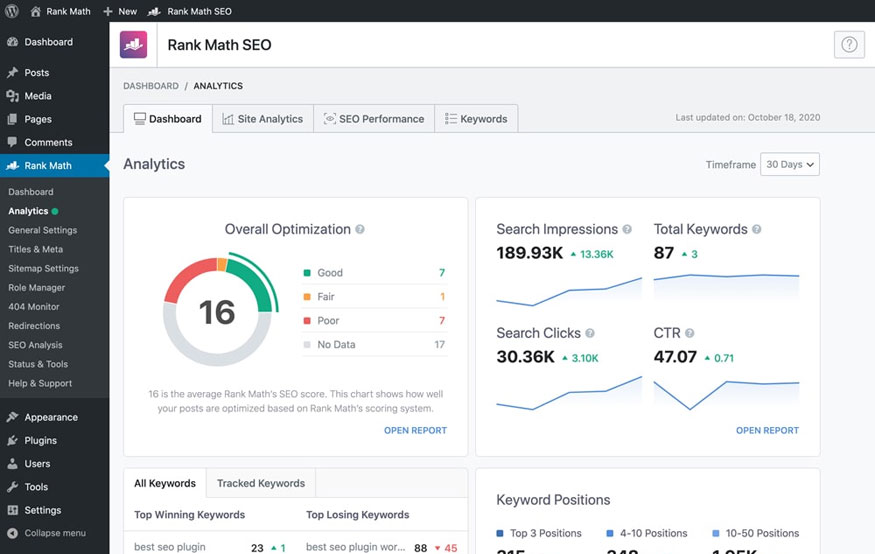This screenshot has height=554, width=875.
Task: Click the plus icon next to New
Action: point(108,11)
